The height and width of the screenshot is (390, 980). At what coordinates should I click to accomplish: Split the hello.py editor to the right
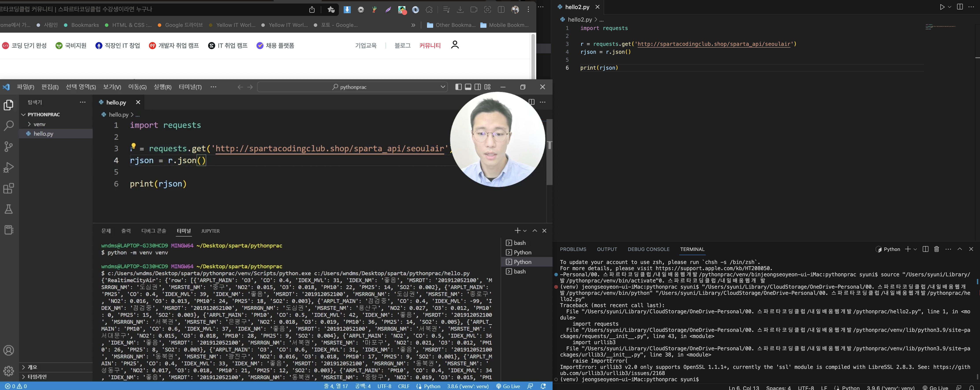(x=531, y=102)
